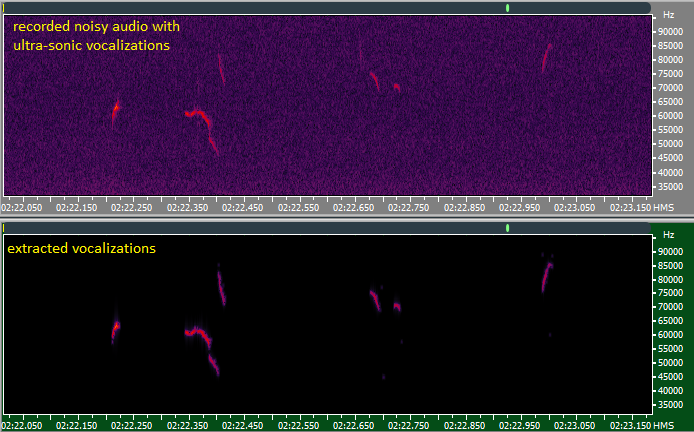
Task: Click the 60 kHz curved call near 02:22.400 in the noisy view
Action: coord(200,119)
